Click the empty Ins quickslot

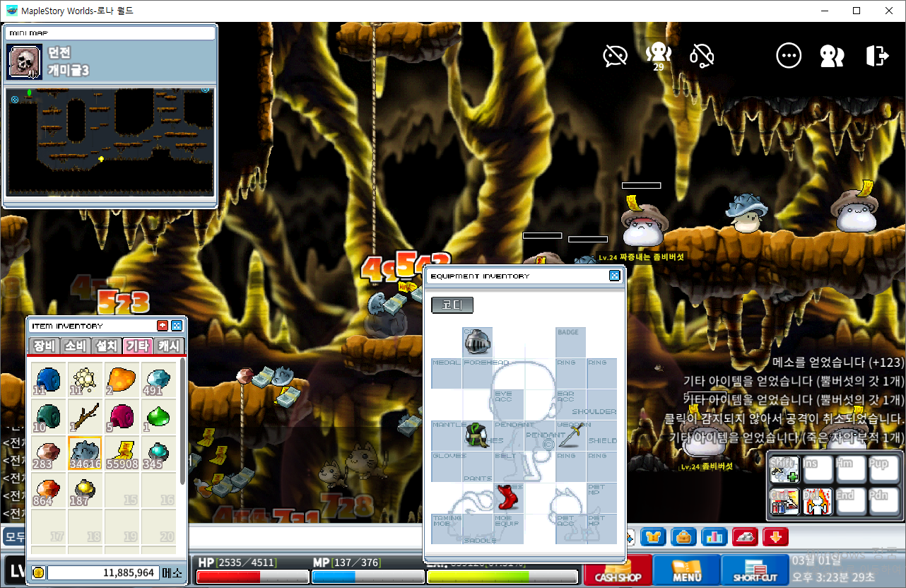(x=818, y=470)
